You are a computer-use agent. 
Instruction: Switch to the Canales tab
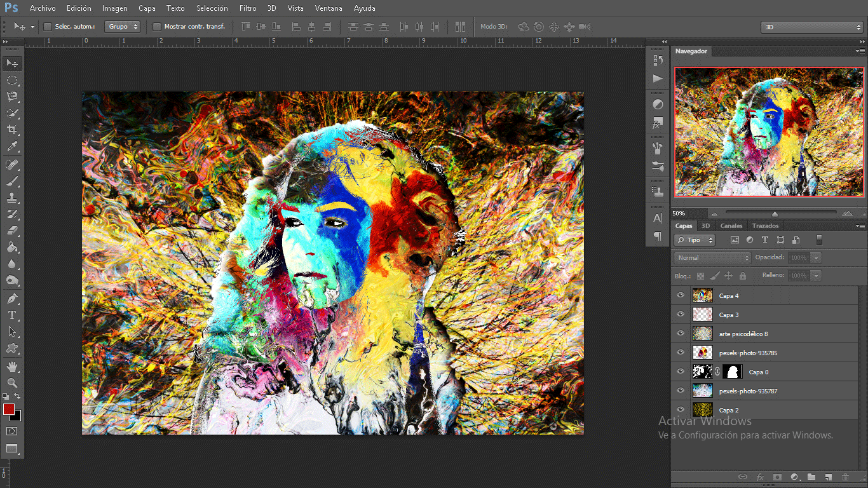(731, 226)
